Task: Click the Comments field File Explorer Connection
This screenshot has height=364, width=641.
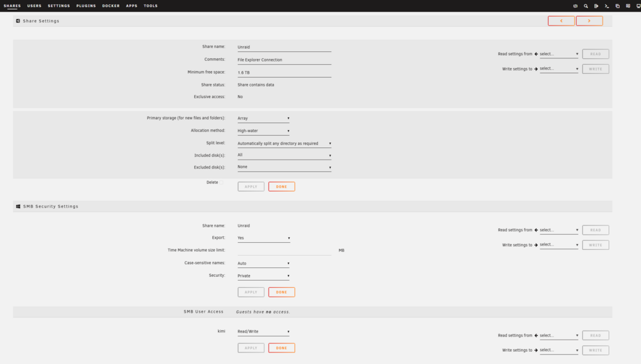Action: (x=285, y=60)
